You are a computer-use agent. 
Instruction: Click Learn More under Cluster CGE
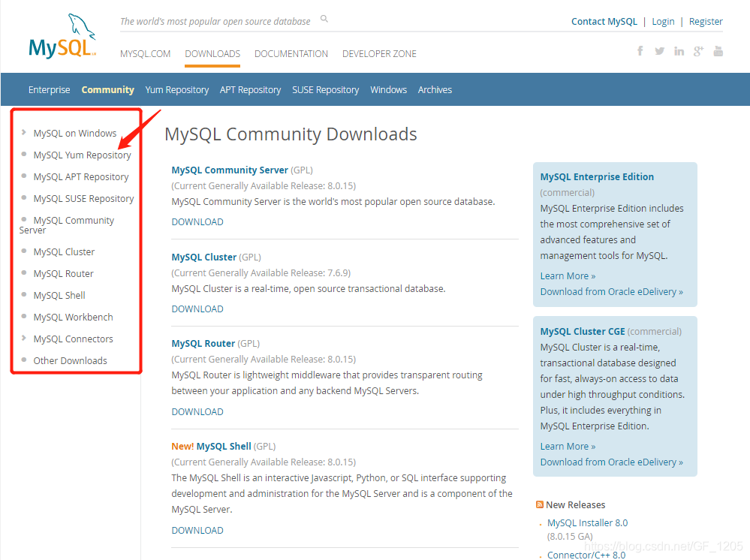(x=568, y=446)
